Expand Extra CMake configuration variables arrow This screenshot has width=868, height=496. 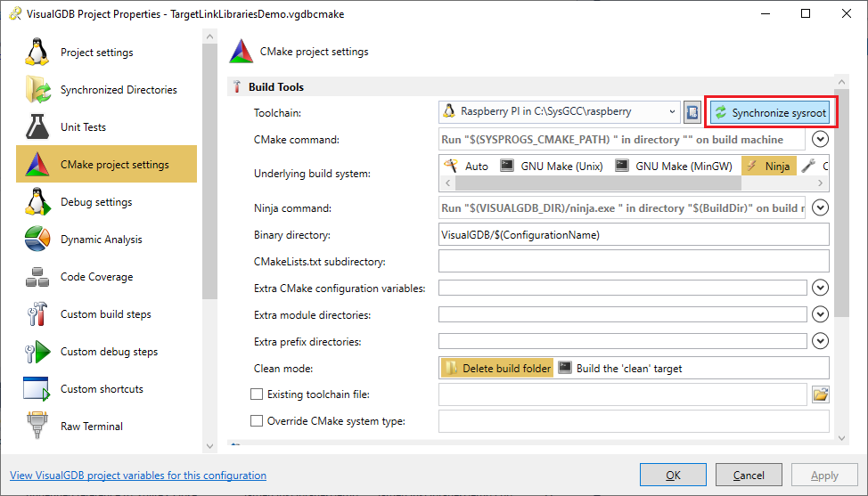pyautogui.click(x=820, y=289)
